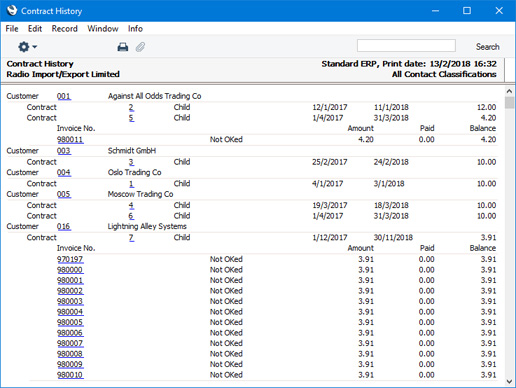This screenshot has width=516, height=388.
Task: Open the Info menu
Action: [x=135, y=29]
